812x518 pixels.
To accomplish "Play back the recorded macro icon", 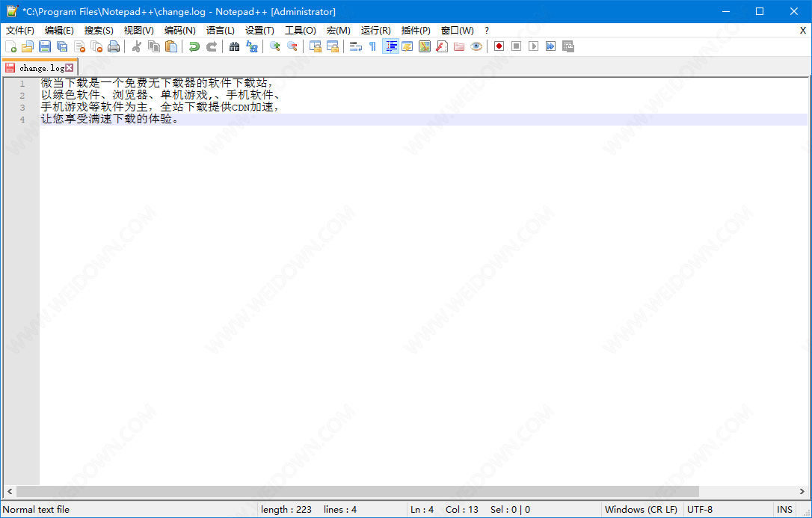I will click(533, 46).
